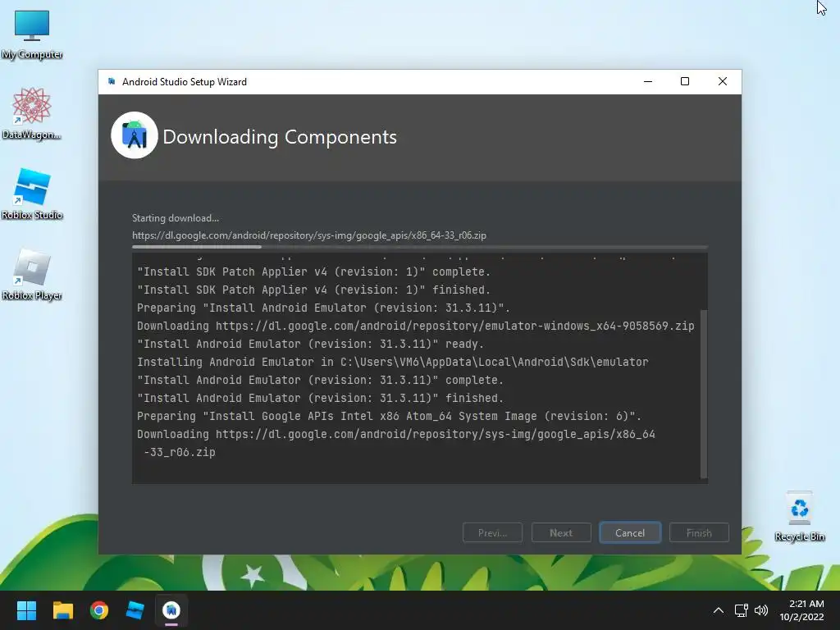Image resolution: width=840 pixels, height=630 pixels.
Task: Click log line '-33_r06.zip'
Action: tap(180, 452)
